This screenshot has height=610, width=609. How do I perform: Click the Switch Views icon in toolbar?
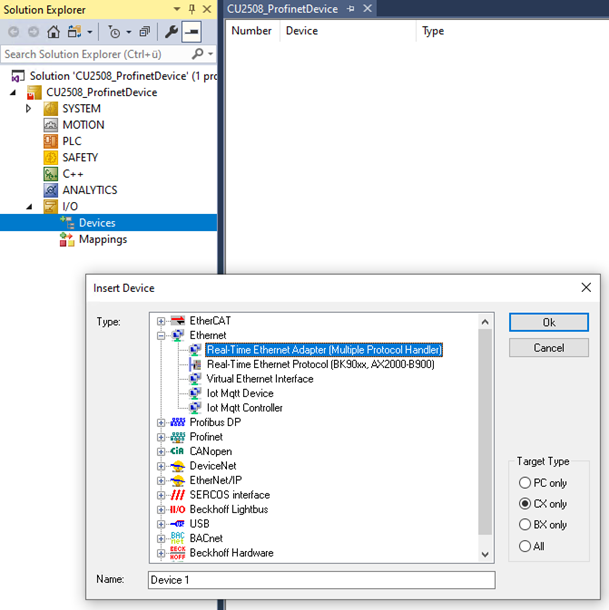click(74, 32)
